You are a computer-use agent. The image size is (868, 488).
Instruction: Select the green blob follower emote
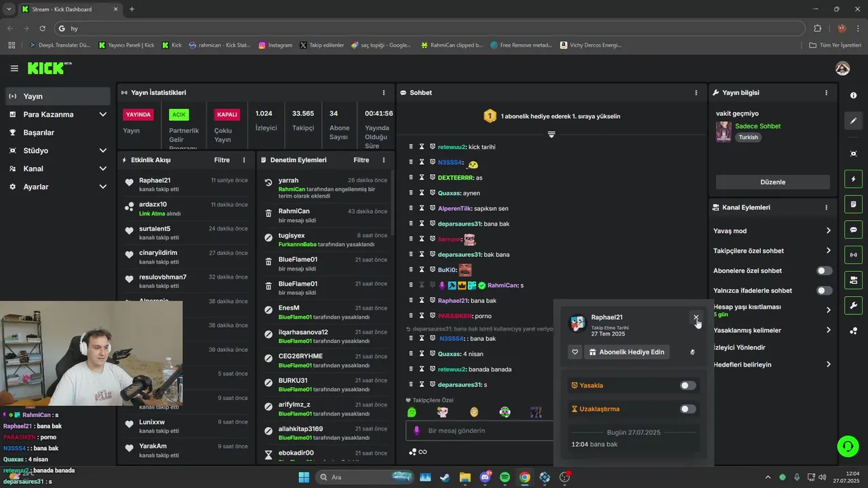pos(412,412)
